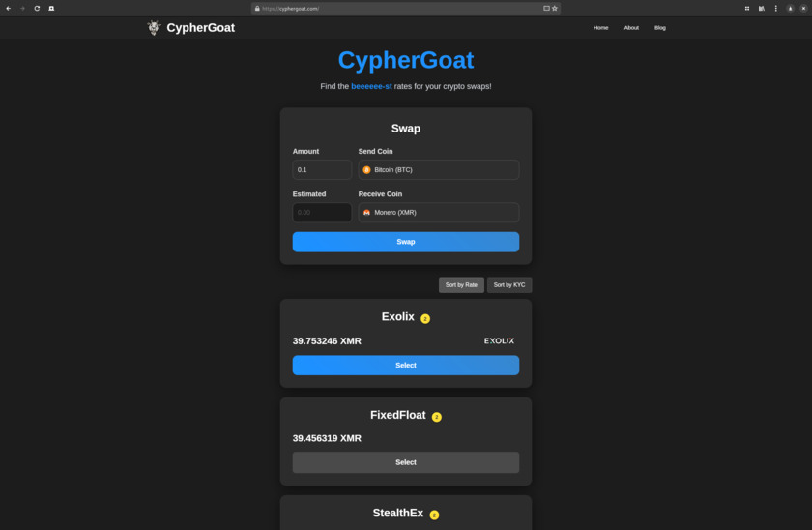
Task: Click the Monero coin icon
Action: (366, 213)
